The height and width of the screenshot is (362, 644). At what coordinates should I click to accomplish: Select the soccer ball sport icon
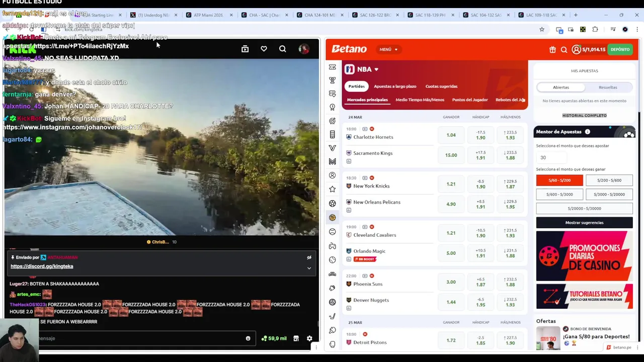click(x=332, y=204)
